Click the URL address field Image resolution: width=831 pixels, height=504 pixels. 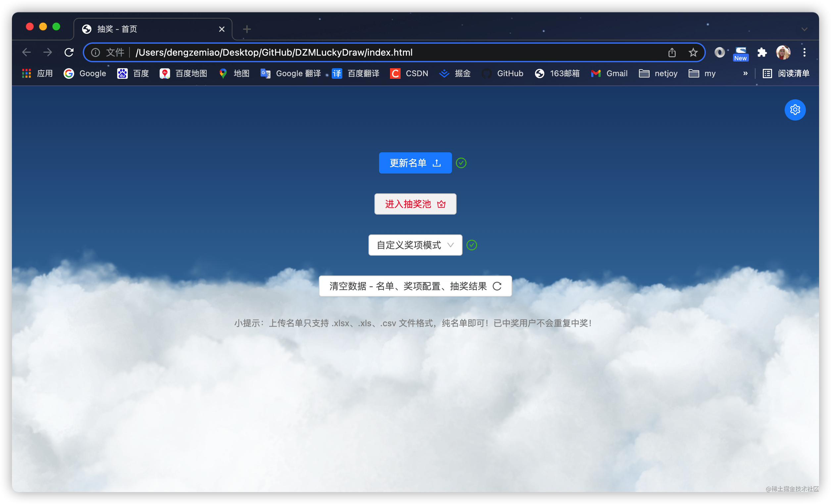pos(395,52)
